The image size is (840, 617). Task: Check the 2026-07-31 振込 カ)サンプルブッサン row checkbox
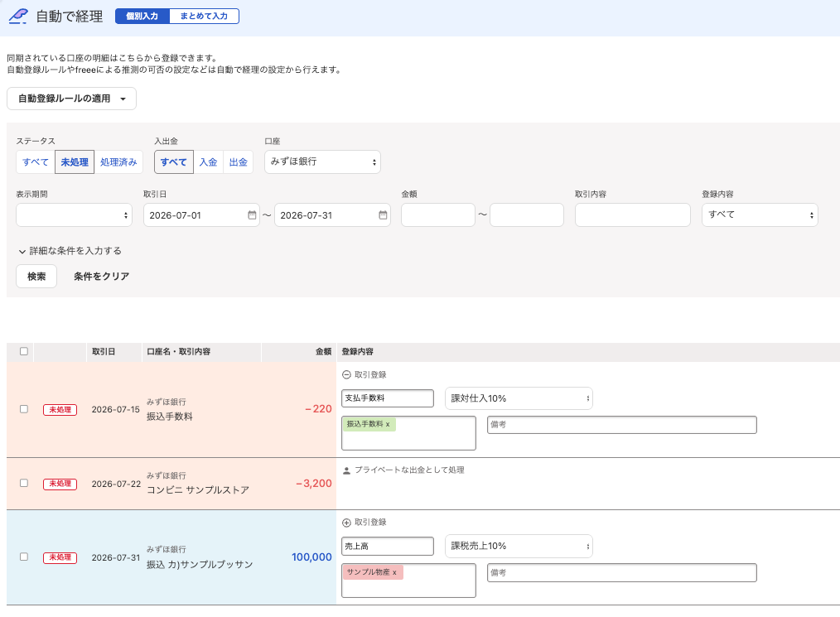pyautogui.click(x=23, y=557)
